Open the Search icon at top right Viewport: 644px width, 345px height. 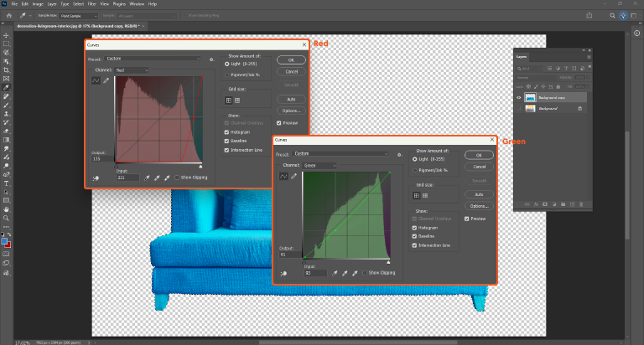[612, 16]
